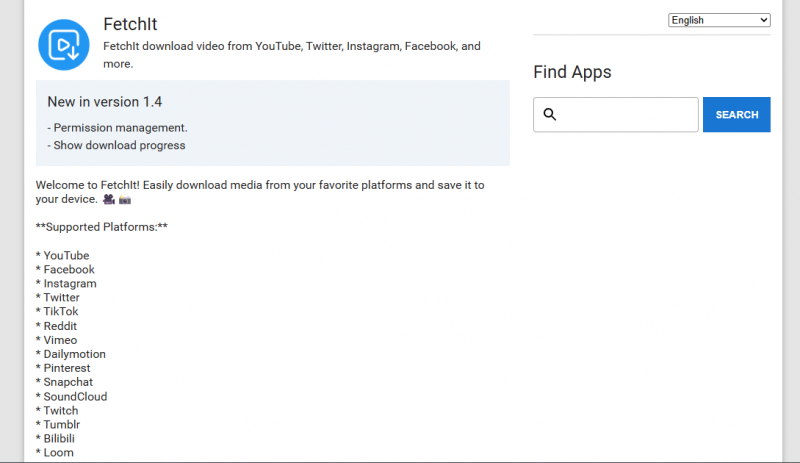800x463 pixels.
Task: Click 'Twitter' in the platforms list
Action: click(x=61, y=297)
